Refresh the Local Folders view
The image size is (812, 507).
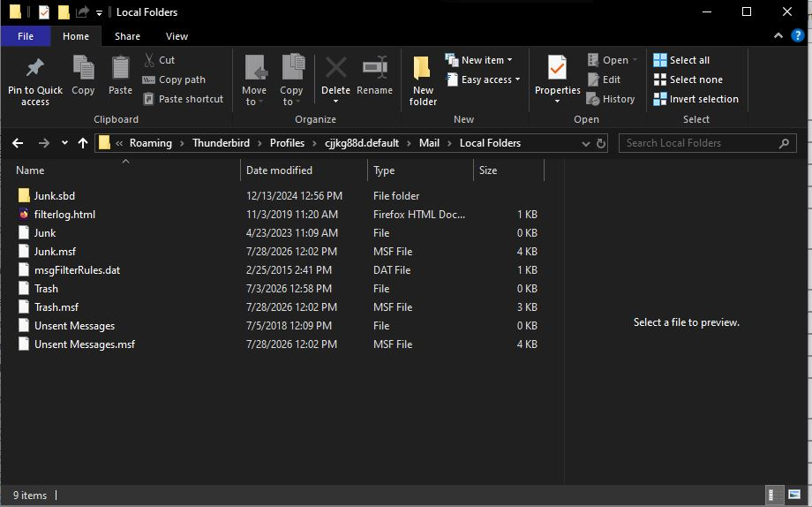point(601,144)
